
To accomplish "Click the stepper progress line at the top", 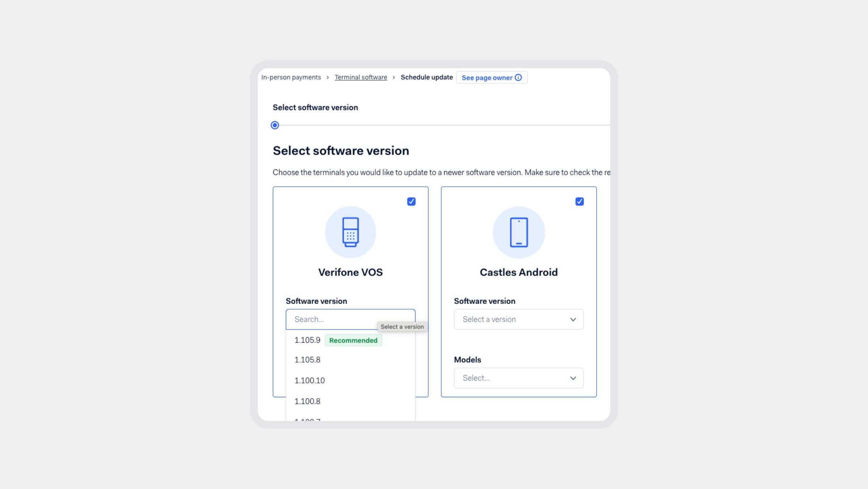I will coord(434,125).
